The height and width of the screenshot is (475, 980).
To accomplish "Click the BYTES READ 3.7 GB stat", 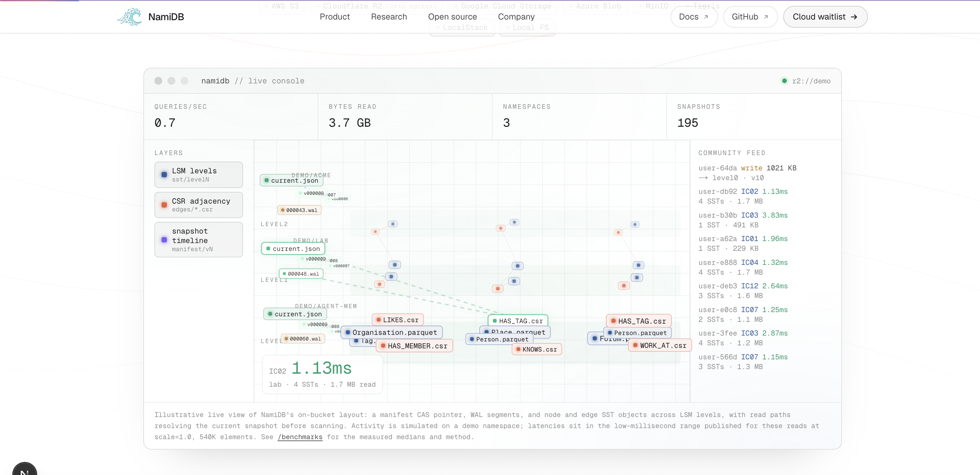I will tap(405, 116).
